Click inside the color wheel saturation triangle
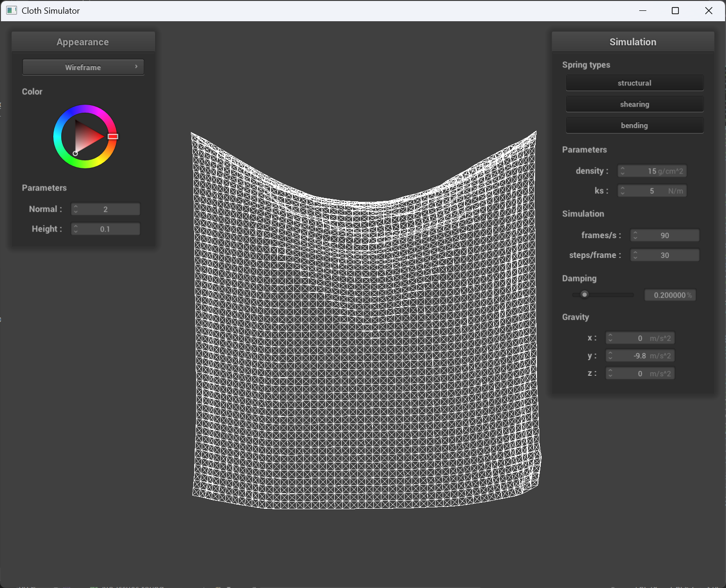The width and height of the screenshot is (726, 588). [x=86, y=137]
